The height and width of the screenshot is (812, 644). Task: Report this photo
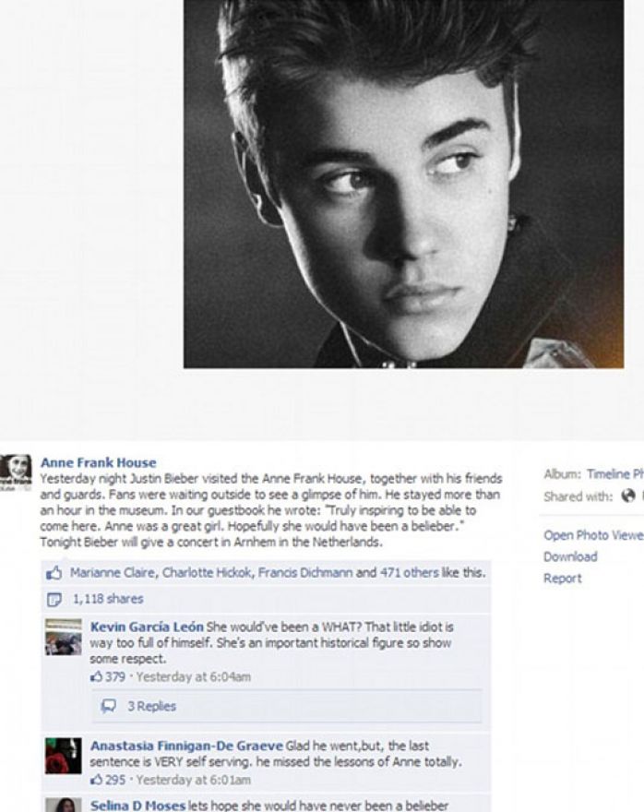[x=562, y=579]
